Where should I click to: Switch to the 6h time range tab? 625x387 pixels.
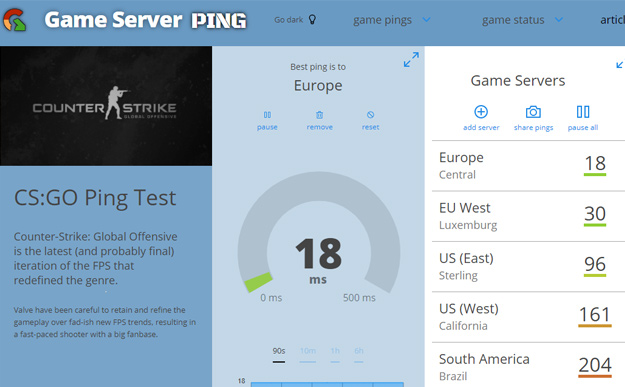(x=359, y=354)
